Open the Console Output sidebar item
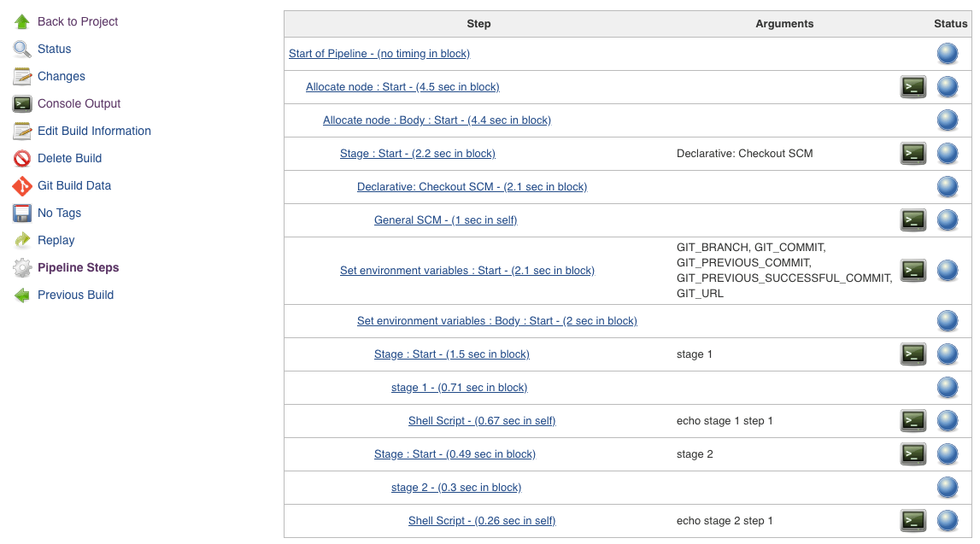This screenshot has width=980, height=544. click(x=79, y=103)
